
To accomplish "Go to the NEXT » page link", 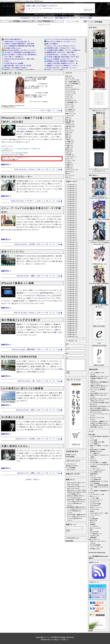I will pos(36,480).
